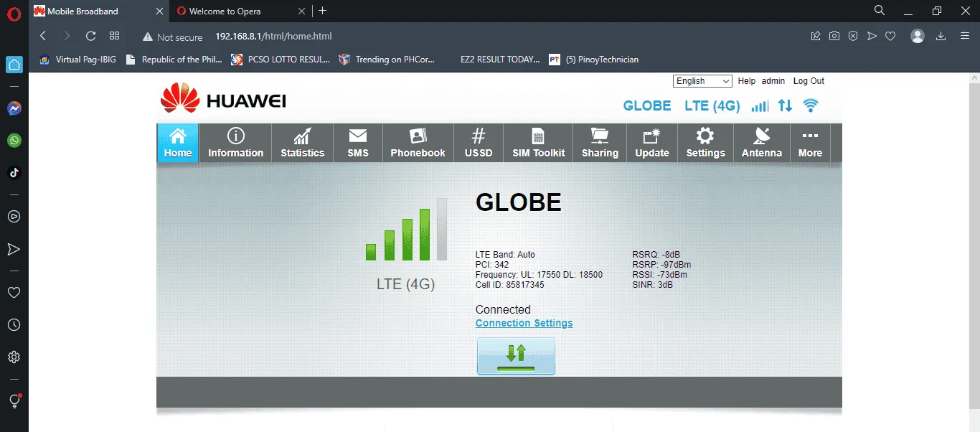Send the page to My Flow

872,36
